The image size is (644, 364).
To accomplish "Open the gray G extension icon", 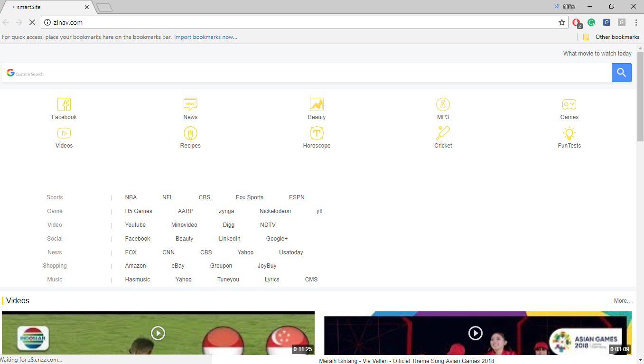I will click(x=622, y=22).
